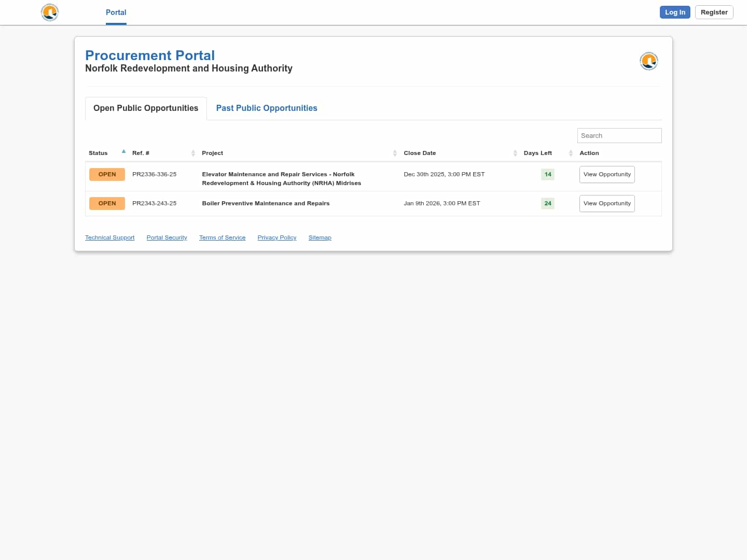View Opportunity for Elevator Maintenance project
The image size is (747, 560).
click(607, 175)
